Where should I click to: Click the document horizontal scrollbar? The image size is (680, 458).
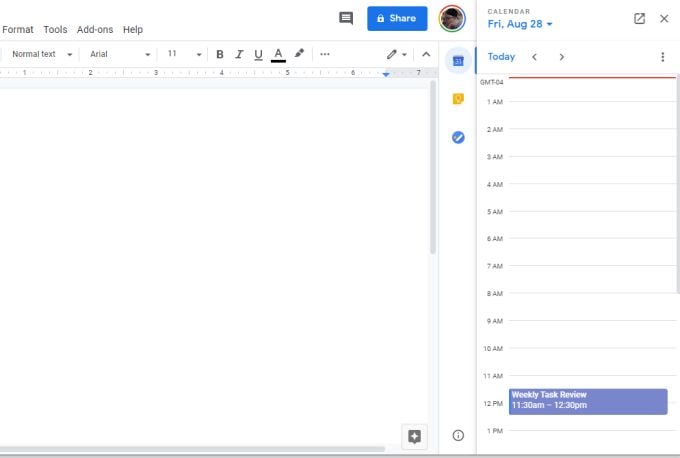[x=192, y=449]
